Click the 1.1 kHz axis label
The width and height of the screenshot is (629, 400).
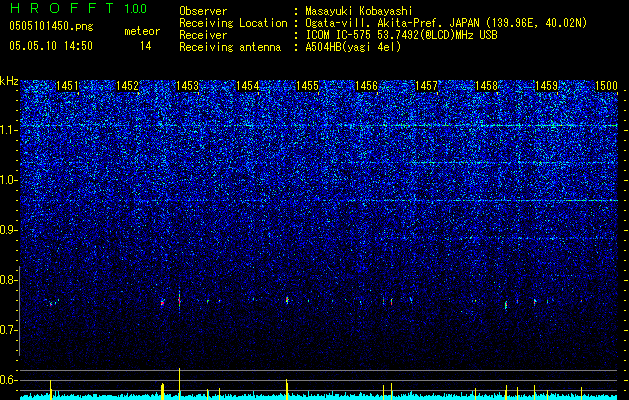click(x=9, y=130)
